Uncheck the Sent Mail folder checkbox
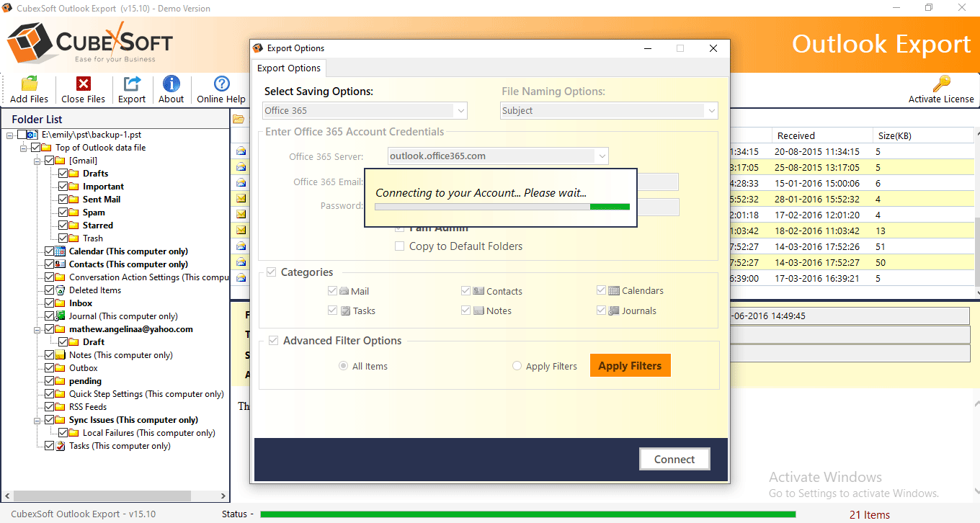 click(x=63, y=200)
